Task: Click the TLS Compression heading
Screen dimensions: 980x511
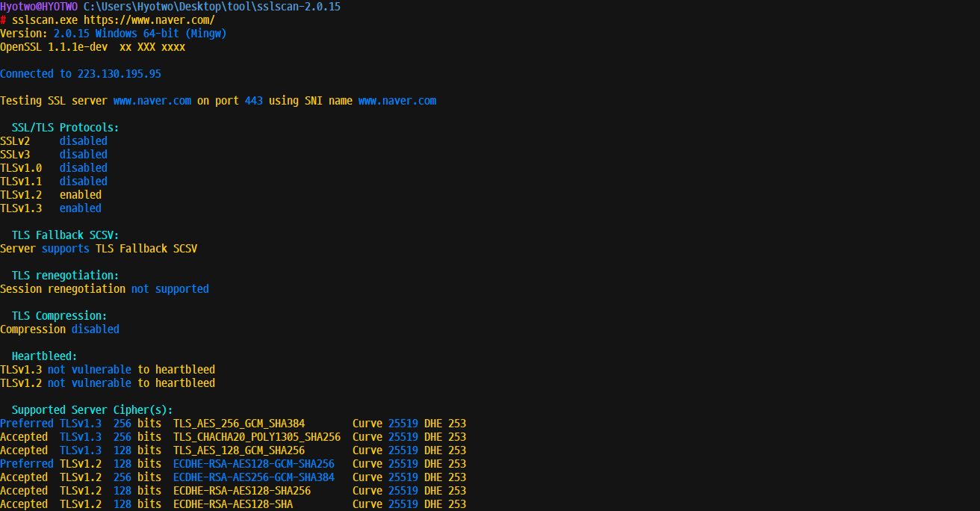Action: 60,316
